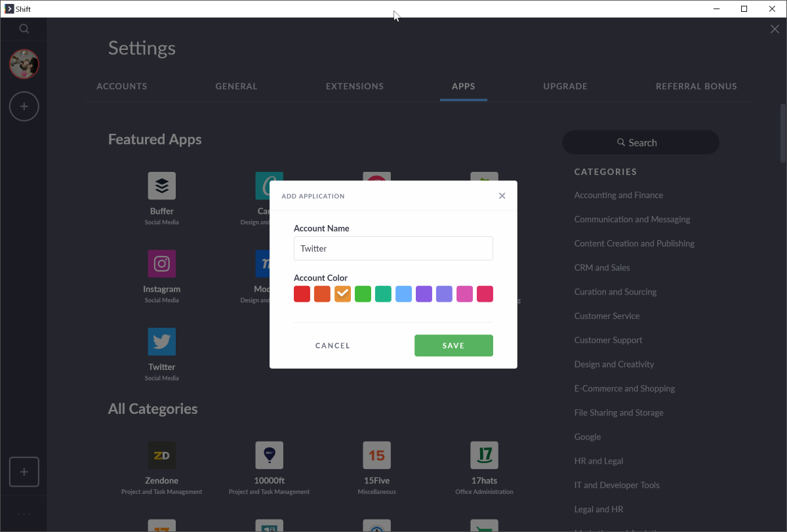Screen dimensions: 787x532
Task: Click the apps Search box
Action: 641,142
